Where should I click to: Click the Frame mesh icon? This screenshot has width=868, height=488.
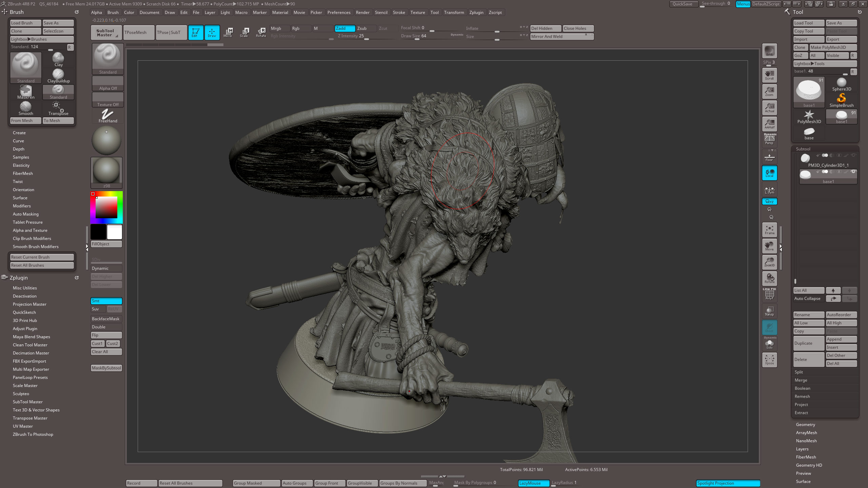769,230
